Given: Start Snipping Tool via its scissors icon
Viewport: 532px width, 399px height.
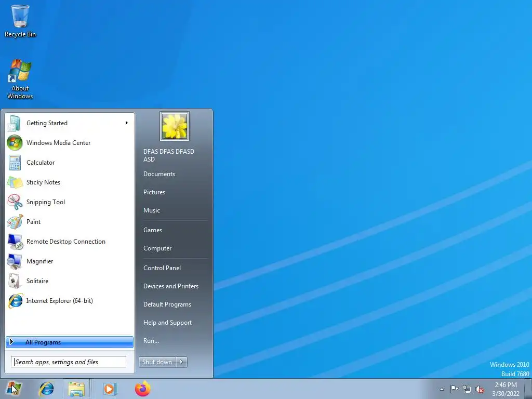Looking at the screenshot, I should point(15,202).
